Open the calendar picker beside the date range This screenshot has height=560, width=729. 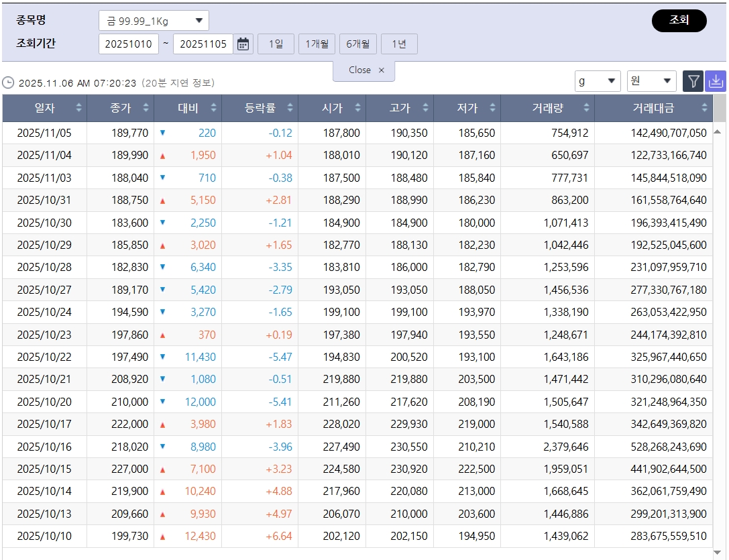point(243,43)
